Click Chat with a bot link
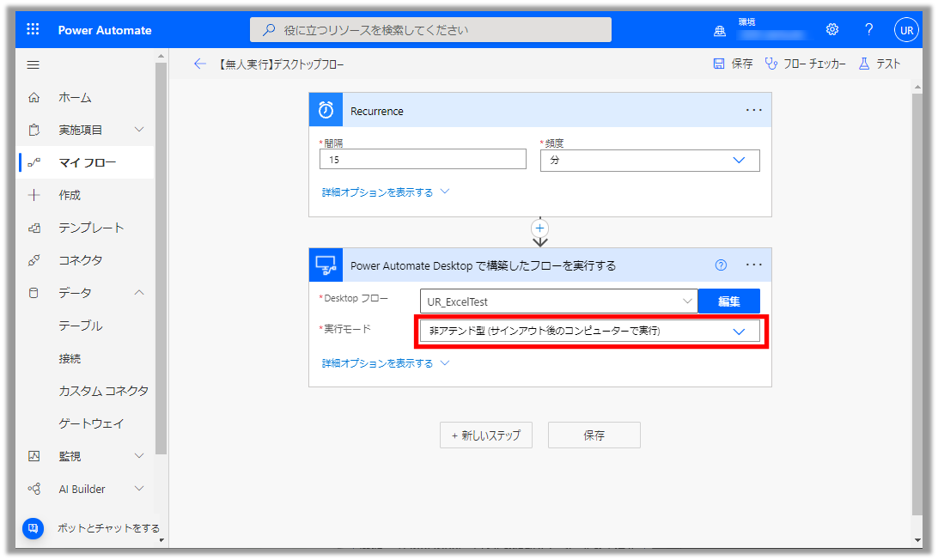The height and width of the screenshot is (560, 938). pyautogui.click(x=108, y=528)
